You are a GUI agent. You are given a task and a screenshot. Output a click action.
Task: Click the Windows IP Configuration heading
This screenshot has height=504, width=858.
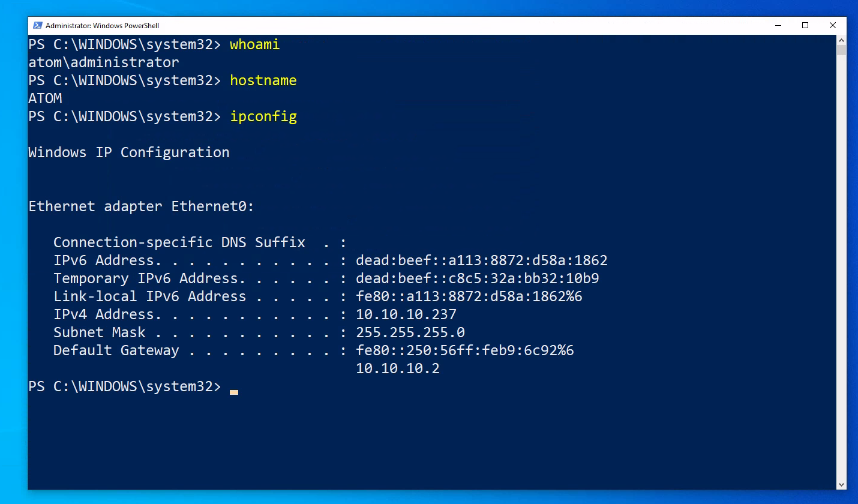pyautogui.click(x=129, y=152)
